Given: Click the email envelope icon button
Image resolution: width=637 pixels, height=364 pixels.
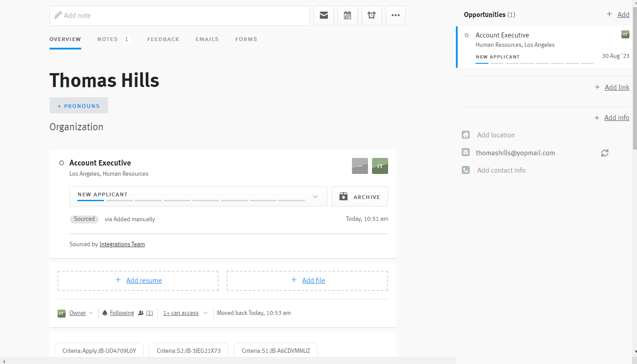Looking at the screenshot, I should tap(324, 16).
